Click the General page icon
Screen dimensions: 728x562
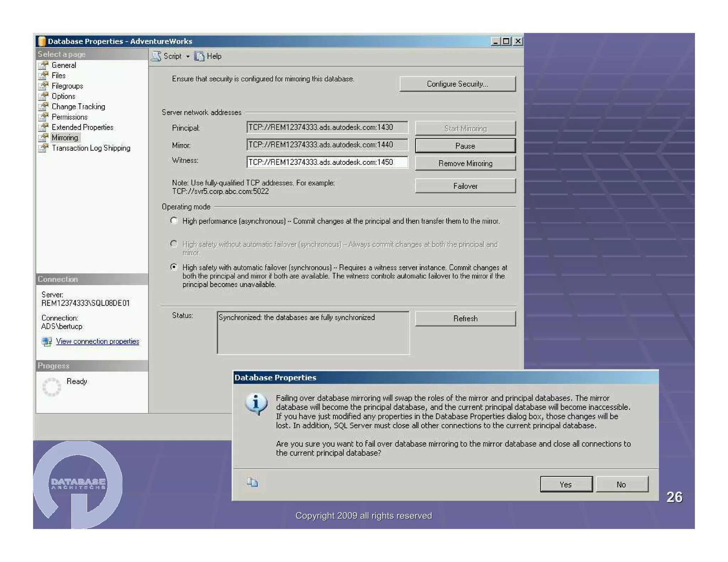[x=43, y=65]
